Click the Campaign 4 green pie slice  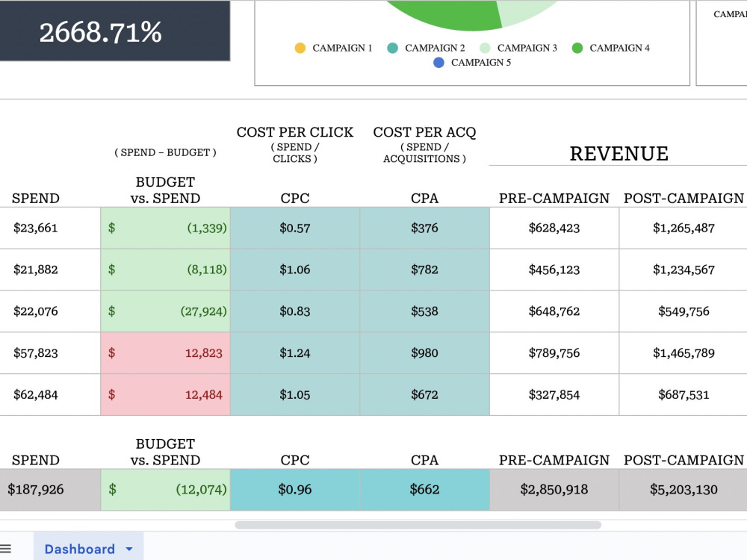click(447, 14)
